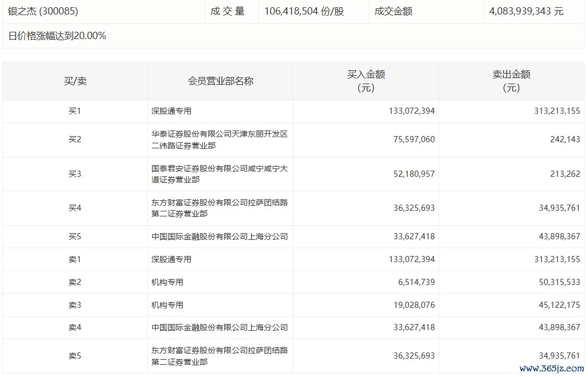
Task: Click 东方财富证券拉萨团结路 name in 买4 row
Action: tap(219, 209)
